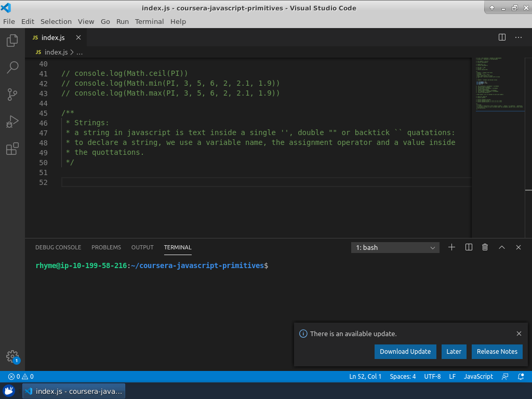This screenshot has width=532, height=399.
Task: Open the Run and Debug view
Action: [12, 122]
